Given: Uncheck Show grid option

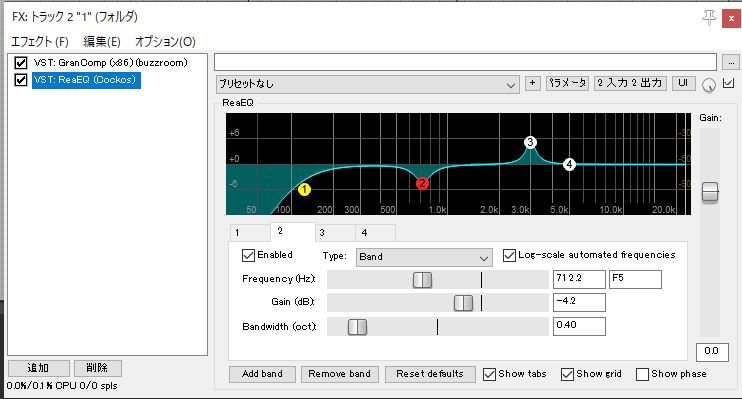Looking at the screenshot, I should click(567, 374).
